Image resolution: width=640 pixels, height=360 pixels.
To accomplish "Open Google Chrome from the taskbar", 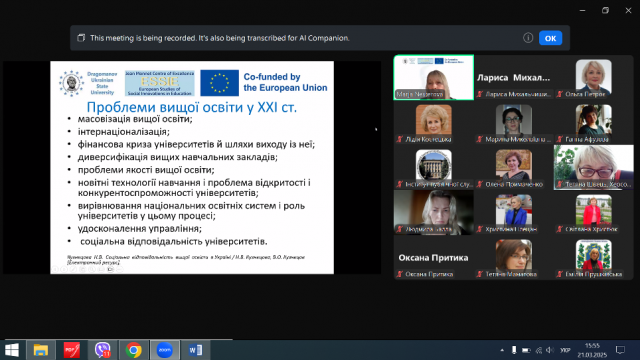I will [133, 350].
